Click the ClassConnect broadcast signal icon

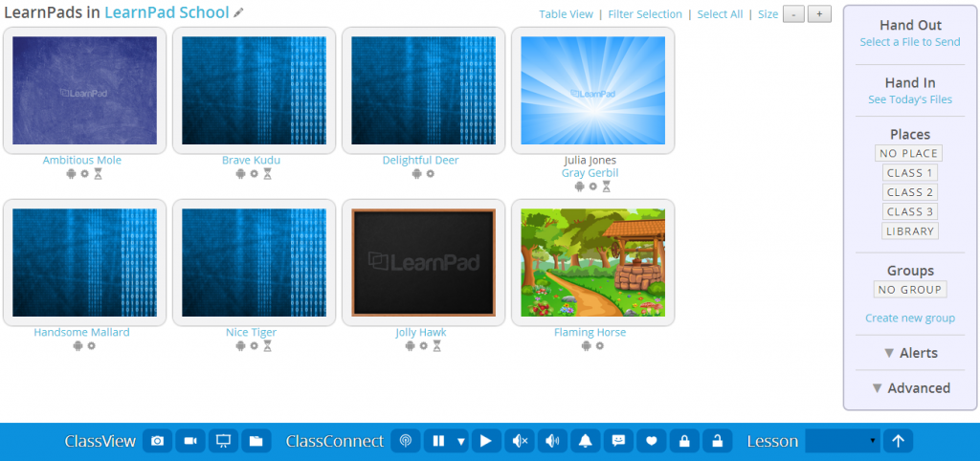pyautogui.click(x=406, y=441)
